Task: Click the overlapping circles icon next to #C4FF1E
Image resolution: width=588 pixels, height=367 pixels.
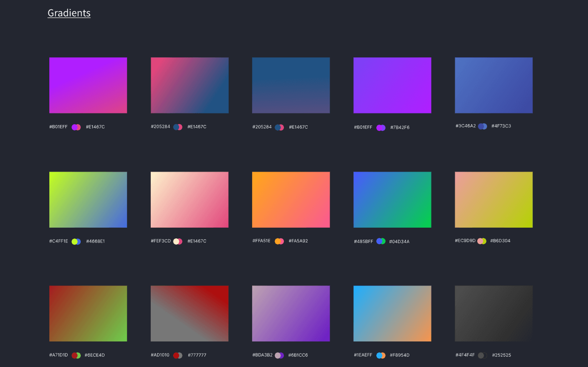Action: 76,242
